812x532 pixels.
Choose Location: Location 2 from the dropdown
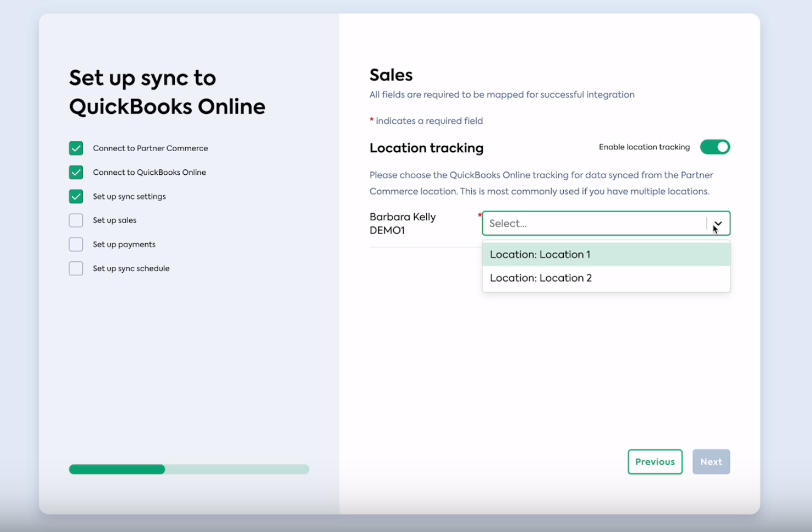click(606, 278)
